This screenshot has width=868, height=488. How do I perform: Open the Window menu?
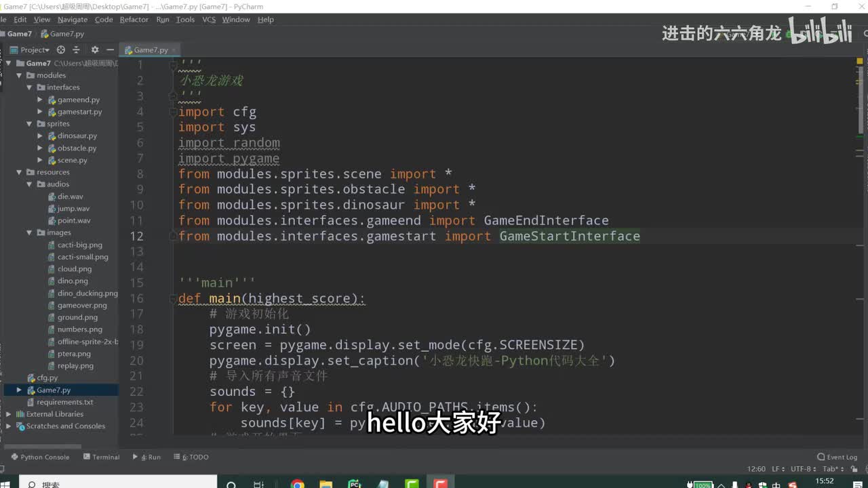point(236,20)
